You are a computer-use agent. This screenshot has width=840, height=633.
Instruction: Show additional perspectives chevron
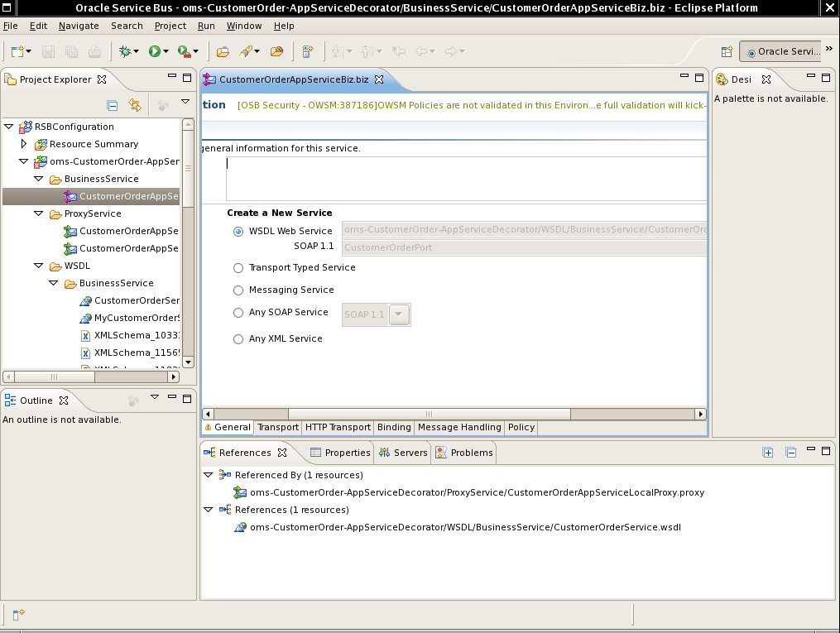828,48
